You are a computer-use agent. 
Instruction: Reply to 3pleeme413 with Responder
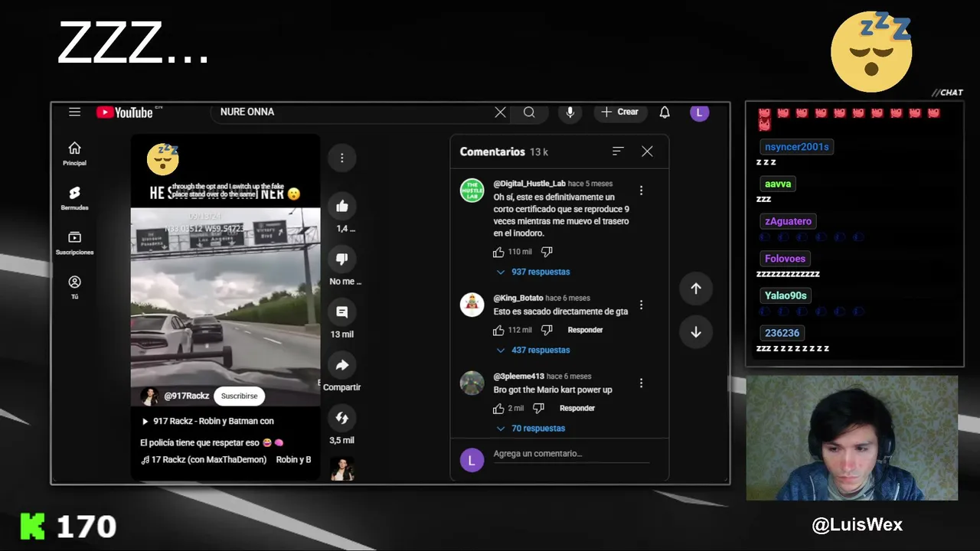(577, 408)
